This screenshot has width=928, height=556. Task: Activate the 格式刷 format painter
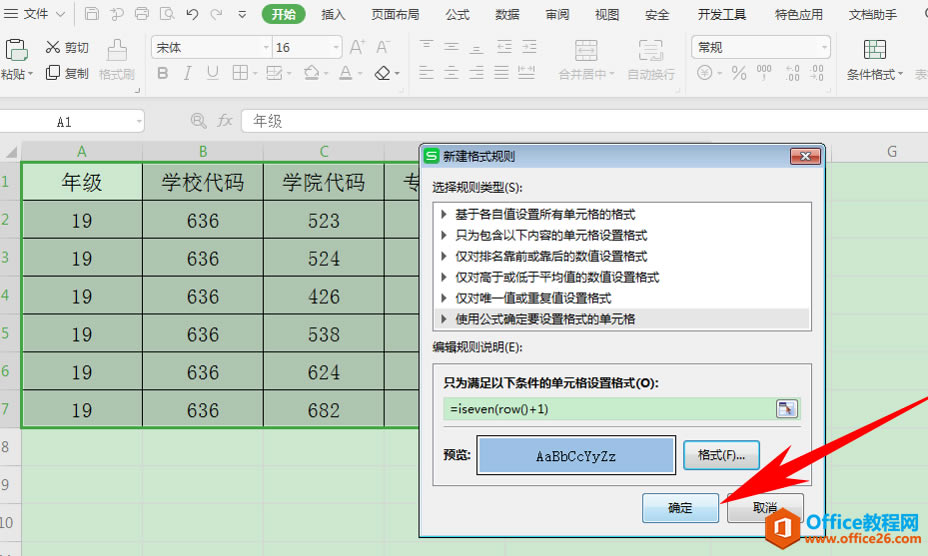pos(117,59)
